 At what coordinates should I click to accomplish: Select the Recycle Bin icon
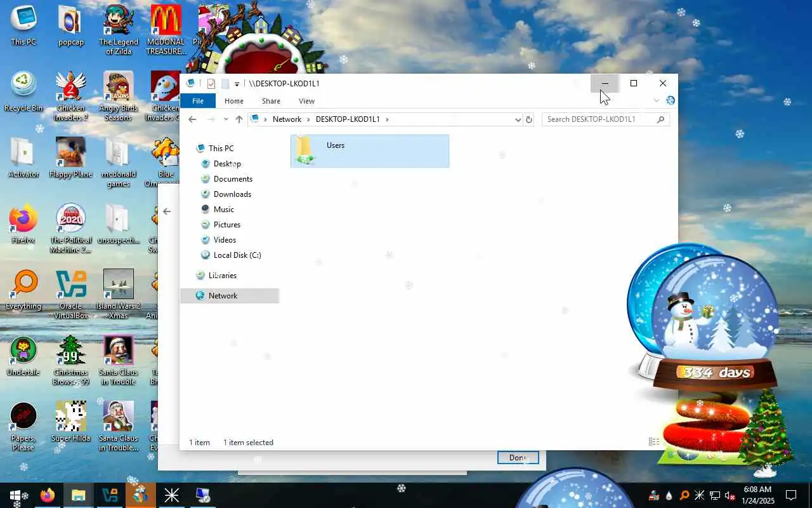click(23, 92)
